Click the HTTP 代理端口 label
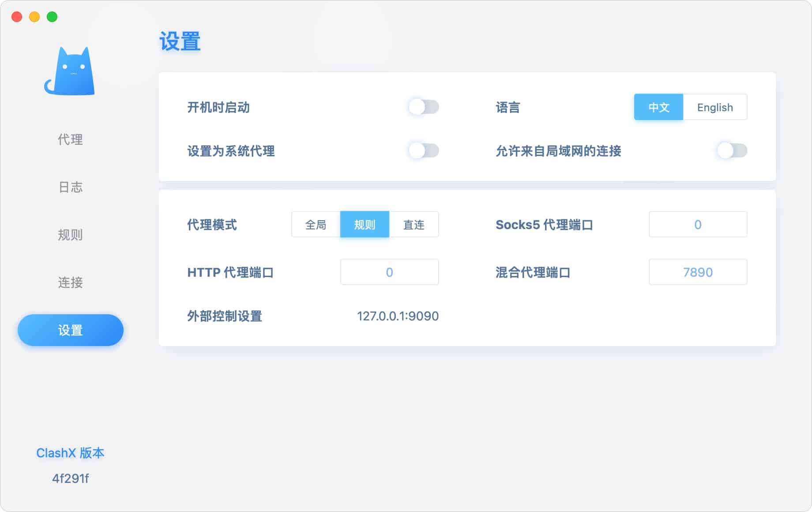 230,272
